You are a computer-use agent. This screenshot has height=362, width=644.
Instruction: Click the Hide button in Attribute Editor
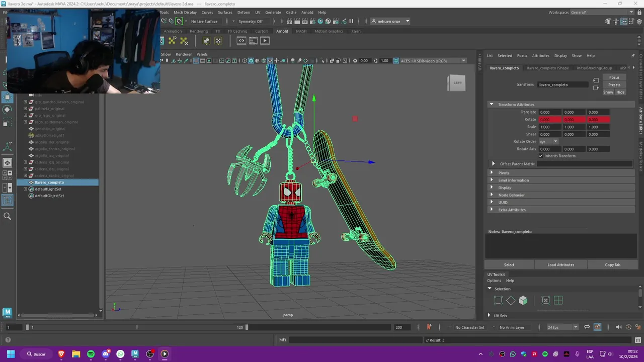coord(620,93)
